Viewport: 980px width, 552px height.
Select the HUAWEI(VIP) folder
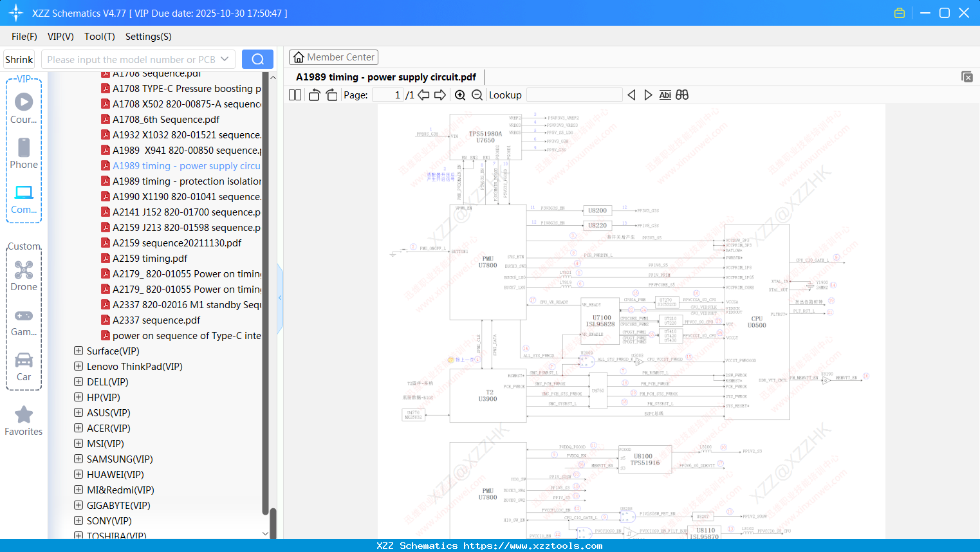115,474
